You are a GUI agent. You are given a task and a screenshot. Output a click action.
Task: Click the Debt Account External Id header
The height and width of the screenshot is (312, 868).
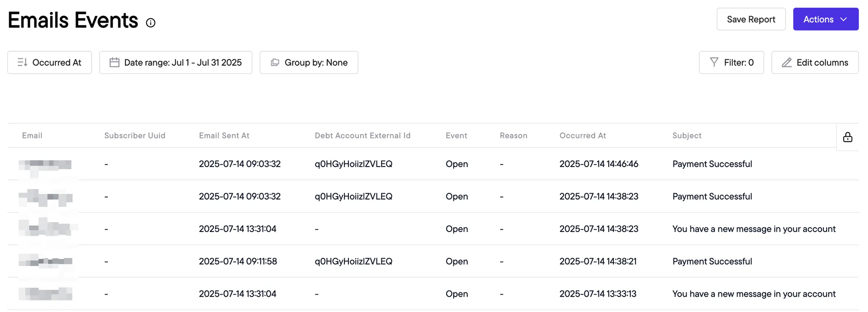[362, 136]
